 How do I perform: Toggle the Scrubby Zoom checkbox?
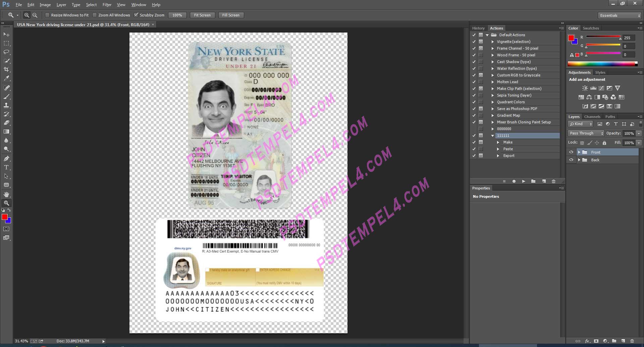click(x=136, y=15)
